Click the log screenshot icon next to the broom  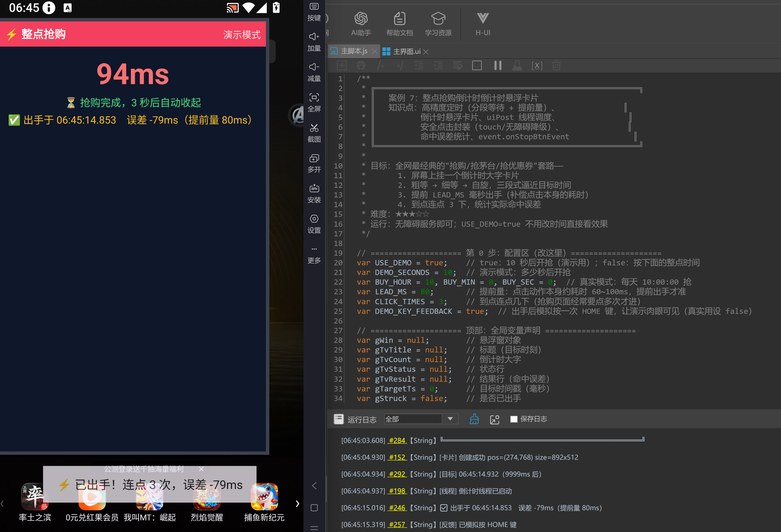(494, 419)
